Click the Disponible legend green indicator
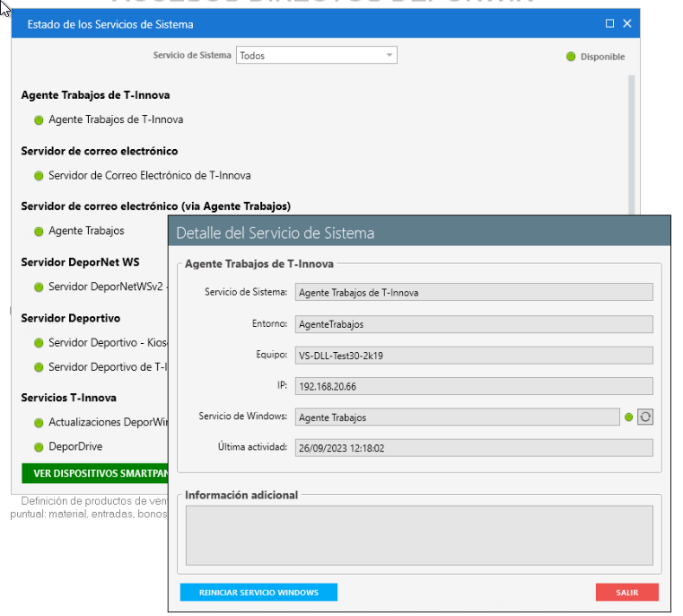 click(x=571, y=57)
